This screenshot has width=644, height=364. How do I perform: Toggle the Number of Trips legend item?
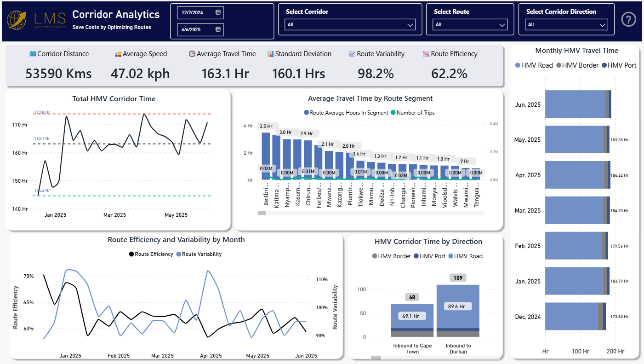click(x=412, y=113)
